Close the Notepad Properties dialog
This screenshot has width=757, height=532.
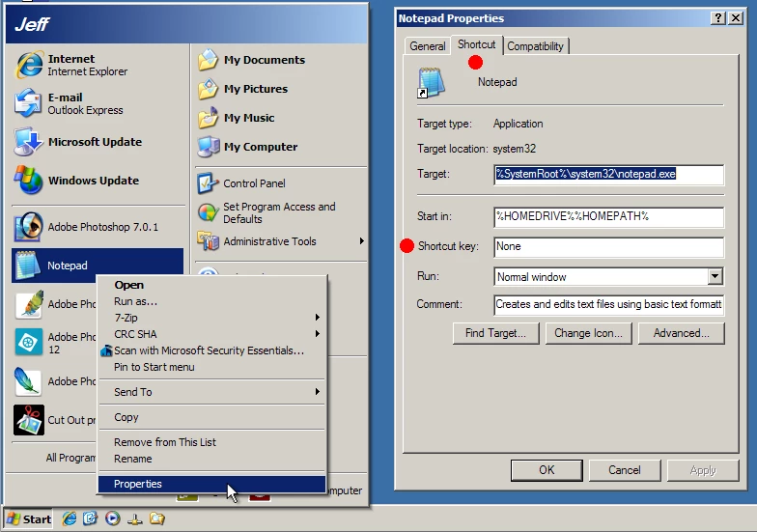point(736,18)
